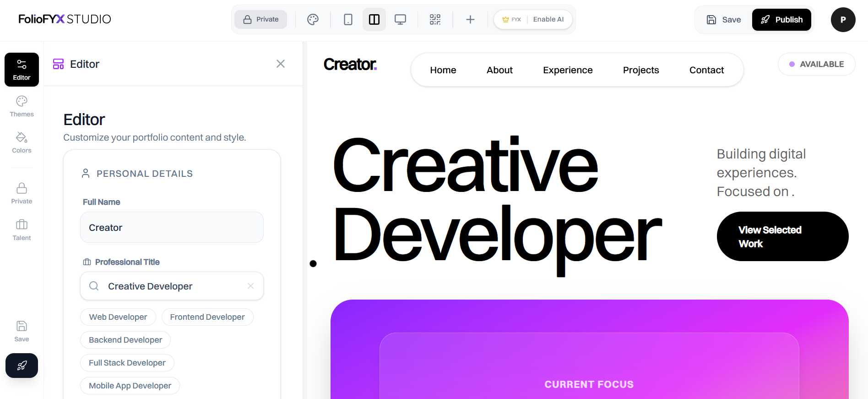Screen dimensions: 868x399
Task: Click the View Selected Work button
Action: pyautogui.click(x=782, y=236)
